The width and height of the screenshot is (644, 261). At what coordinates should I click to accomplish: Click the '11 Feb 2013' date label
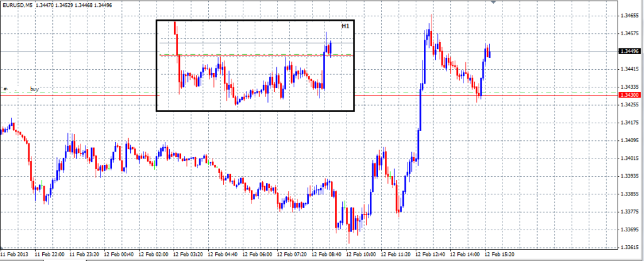[x=15, y=255]
